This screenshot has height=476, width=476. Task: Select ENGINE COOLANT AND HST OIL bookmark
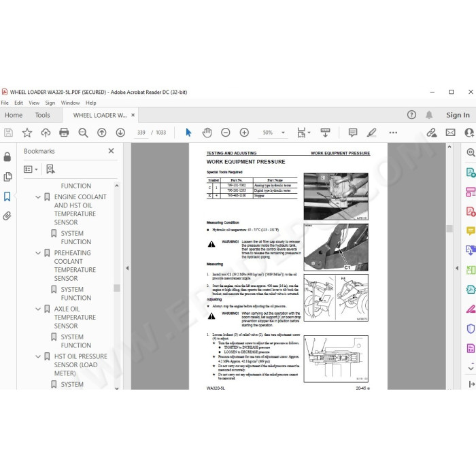(80, 209)
